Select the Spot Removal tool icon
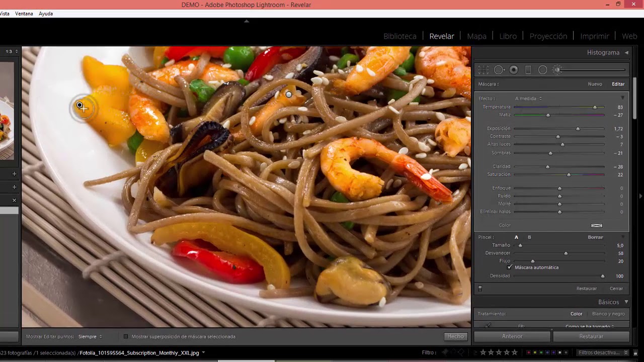644x362 pixels. pos(499,70)
